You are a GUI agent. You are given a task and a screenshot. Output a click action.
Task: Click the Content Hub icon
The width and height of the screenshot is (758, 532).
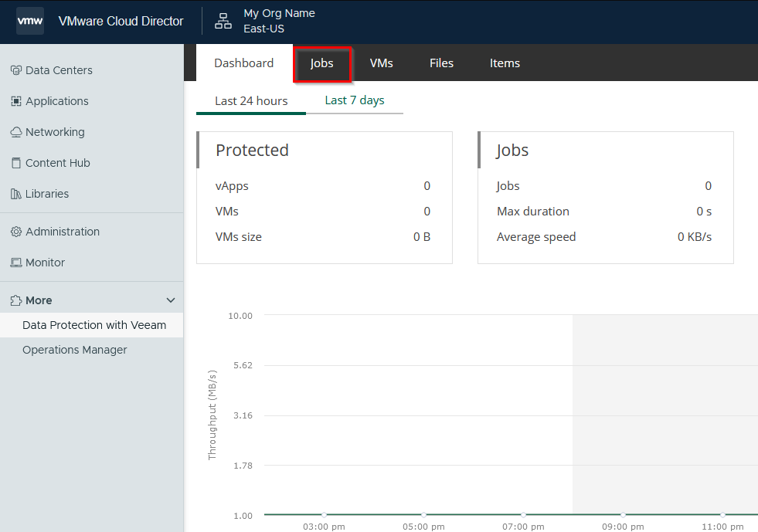[x=16, y=163]
